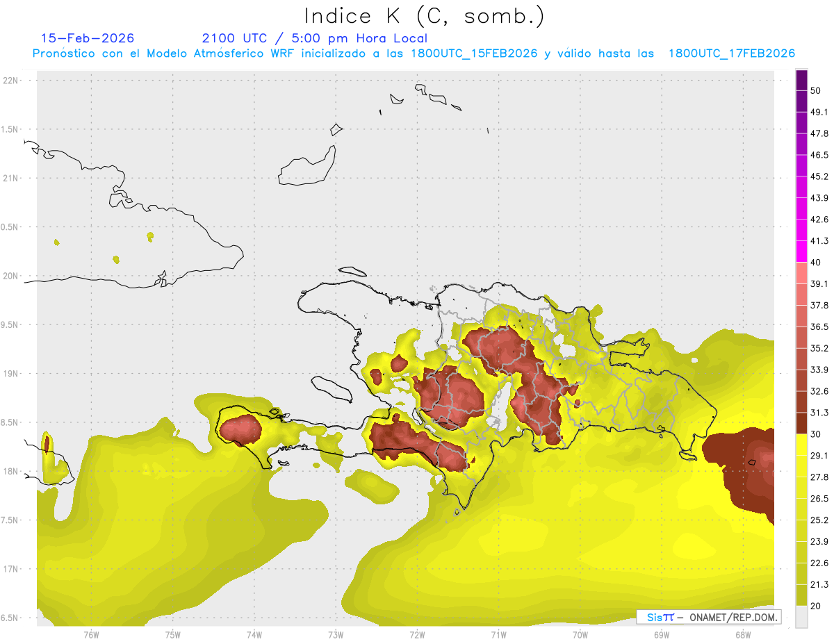Click the "17N" latitude axis label

point(12,569)
